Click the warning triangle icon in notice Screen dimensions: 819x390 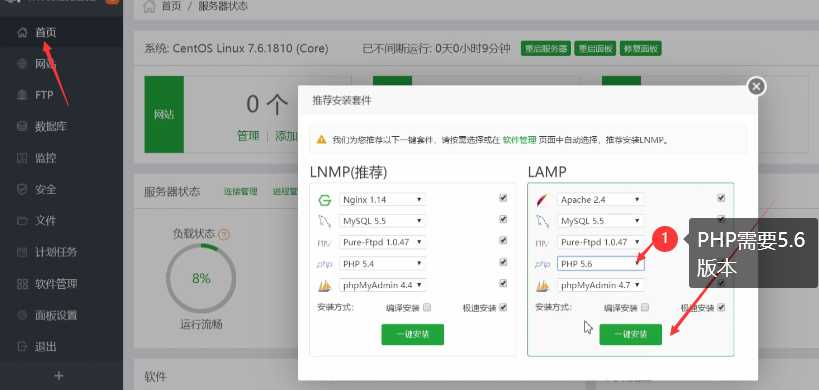click(x=322, y=140)
